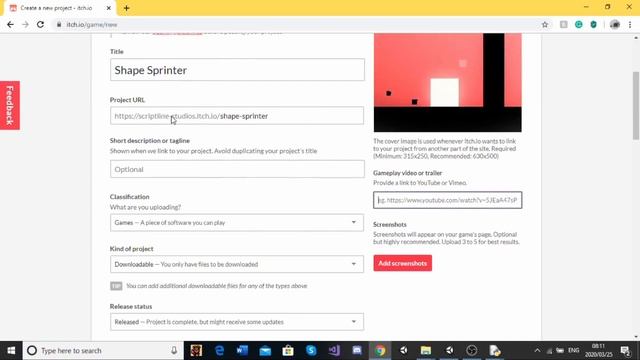
Task: Click the microphone icon in taskbar search
Action: pos(174,351)
